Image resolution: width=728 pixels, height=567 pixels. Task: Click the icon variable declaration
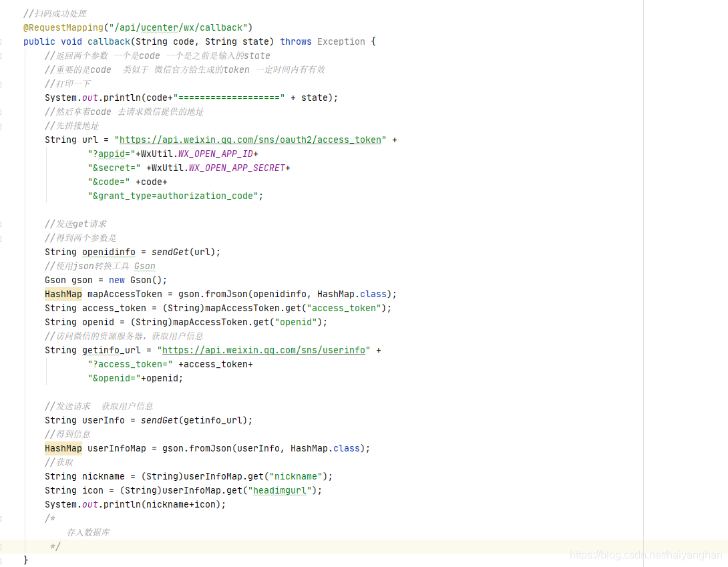point(92,490)
